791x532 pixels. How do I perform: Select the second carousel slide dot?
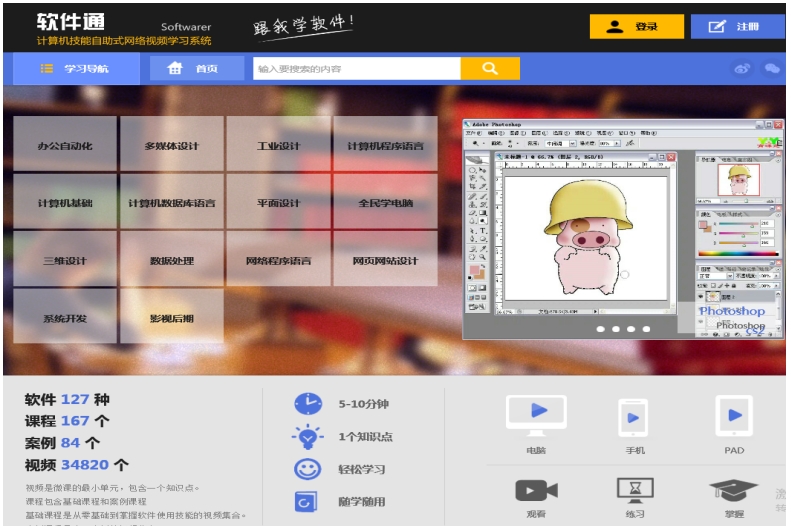pos(616,329)
